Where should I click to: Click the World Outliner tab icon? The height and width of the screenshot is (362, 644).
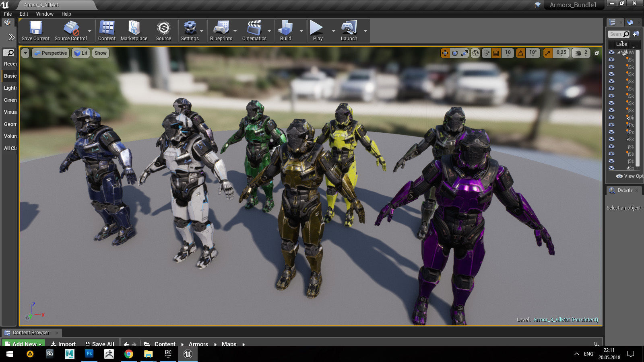[612, 23]
